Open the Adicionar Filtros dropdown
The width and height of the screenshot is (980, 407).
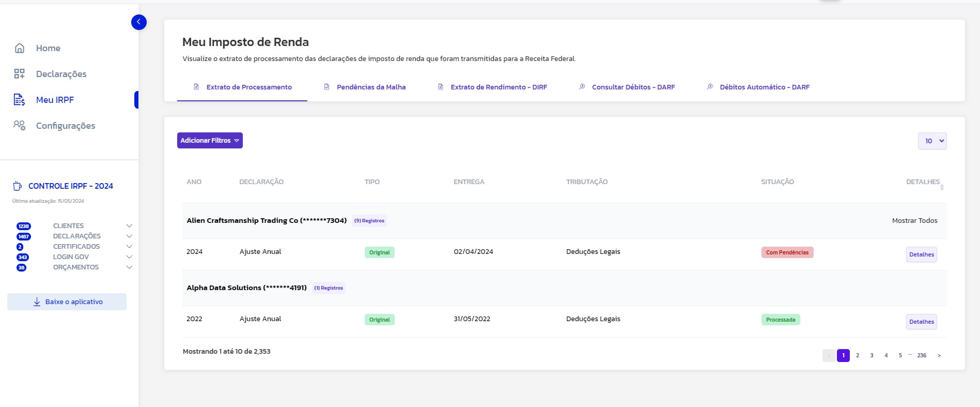210,141
